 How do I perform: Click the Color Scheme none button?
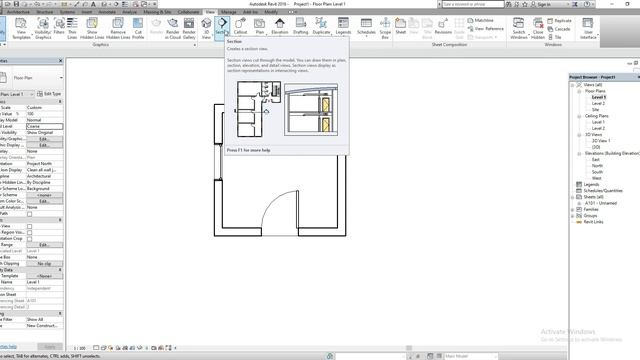(44, 195)
